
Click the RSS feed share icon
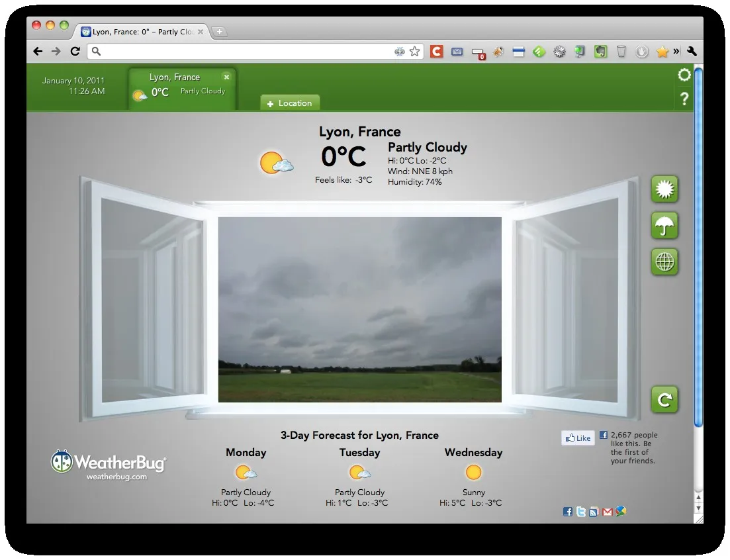click(594, 512)
